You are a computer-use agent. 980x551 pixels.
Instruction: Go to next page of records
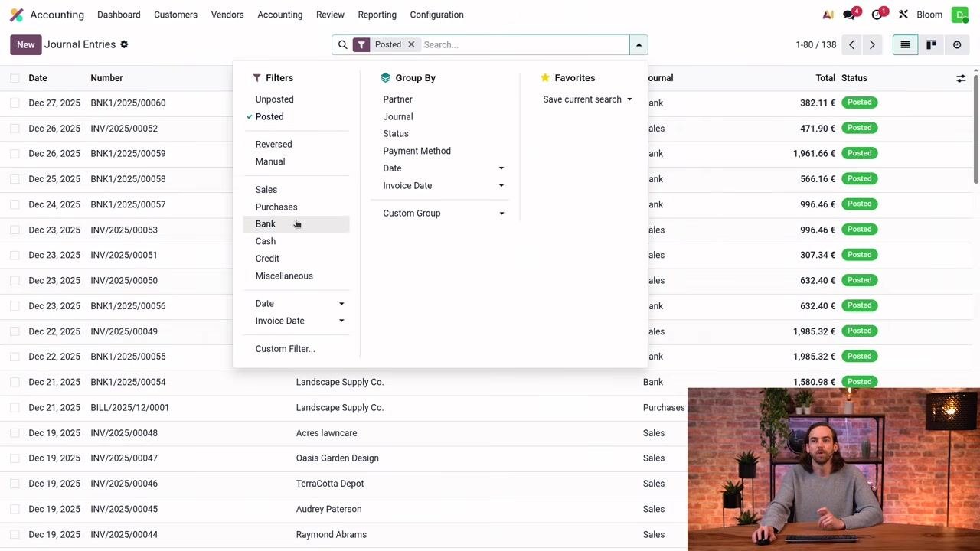tap(872, 44)
